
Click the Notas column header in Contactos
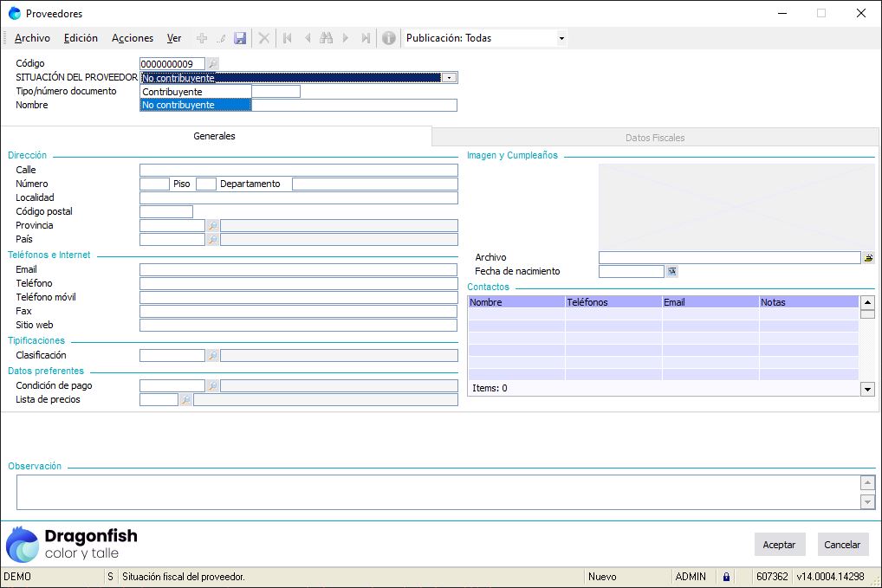[x=809, y=302]
